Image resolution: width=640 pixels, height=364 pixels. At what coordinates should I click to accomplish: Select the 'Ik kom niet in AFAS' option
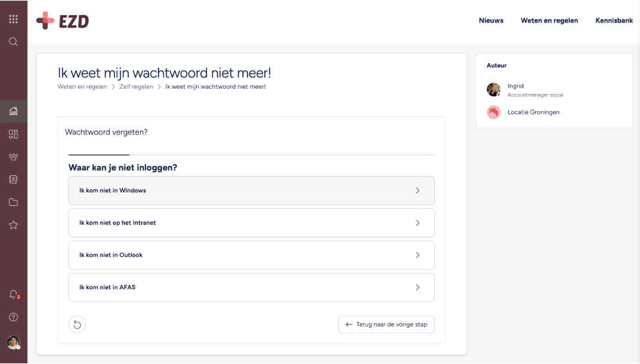(251, 287)
